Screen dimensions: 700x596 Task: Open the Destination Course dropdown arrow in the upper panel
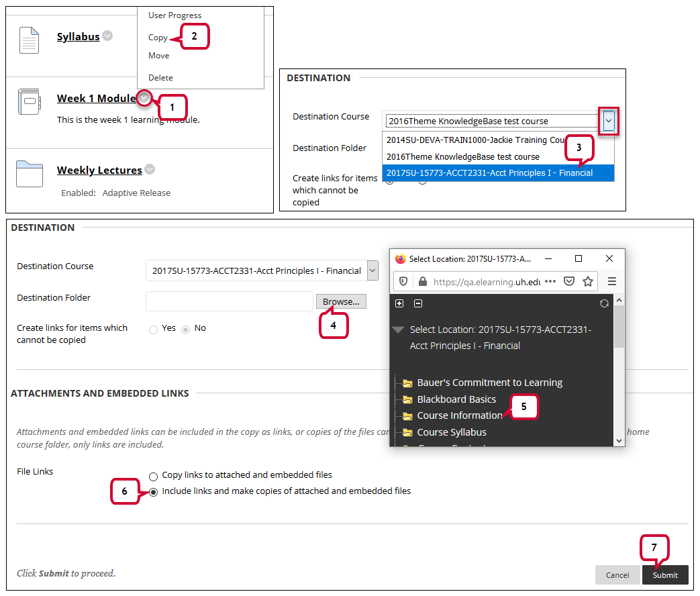[609, 121]
